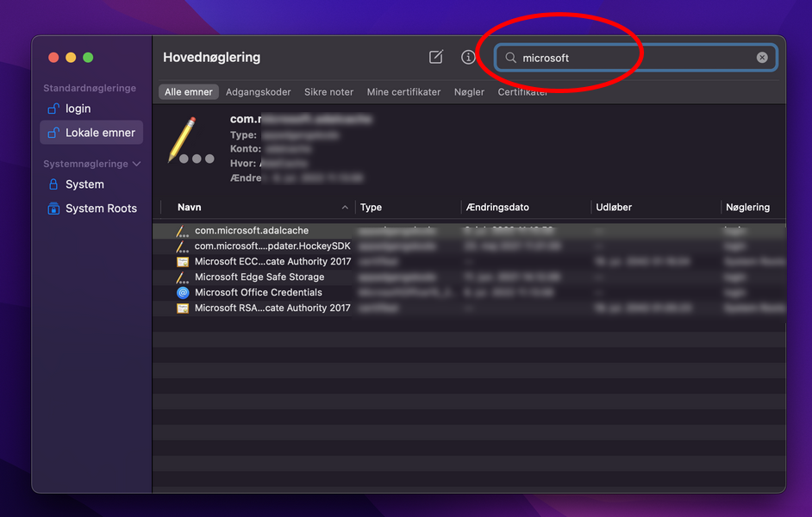
Task: Click @ icon beside Microsoft Office Credentials
Action: tap(183, 293)
